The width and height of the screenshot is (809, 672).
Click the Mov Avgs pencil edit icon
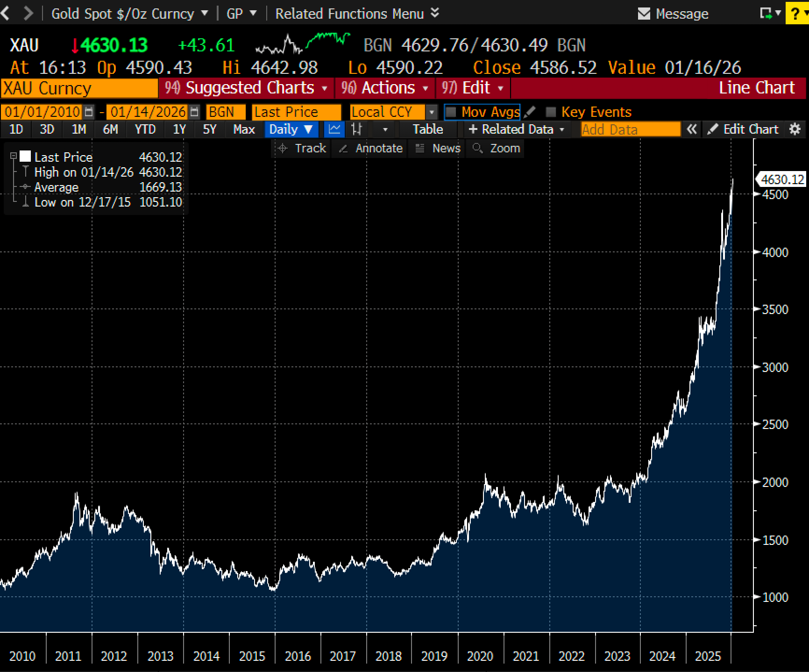531,112
